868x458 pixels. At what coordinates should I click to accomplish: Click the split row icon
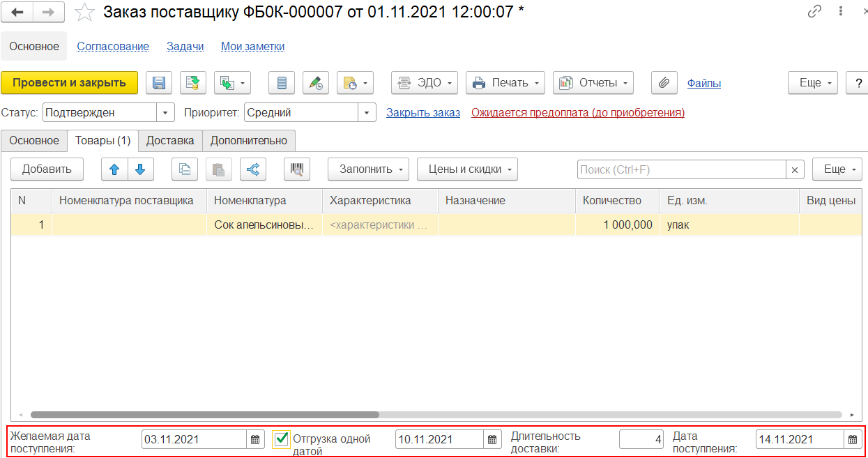pyautogui.click(x=252, y=169)
